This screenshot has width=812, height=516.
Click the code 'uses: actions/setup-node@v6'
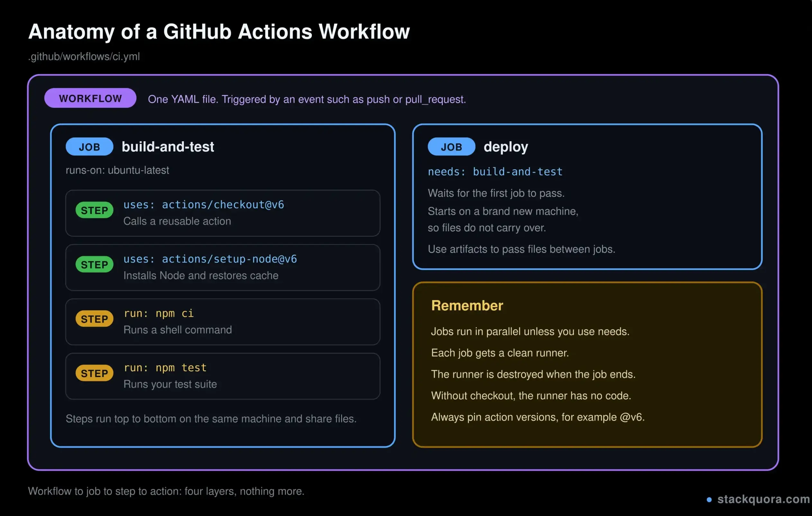[x=210, y=259]
